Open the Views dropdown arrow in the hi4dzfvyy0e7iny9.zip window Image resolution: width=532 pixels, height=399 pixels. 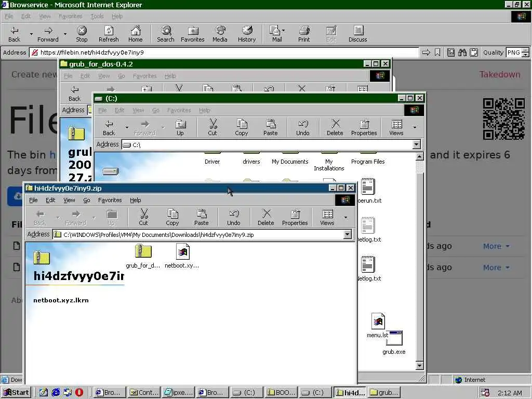tap(345, 217)
